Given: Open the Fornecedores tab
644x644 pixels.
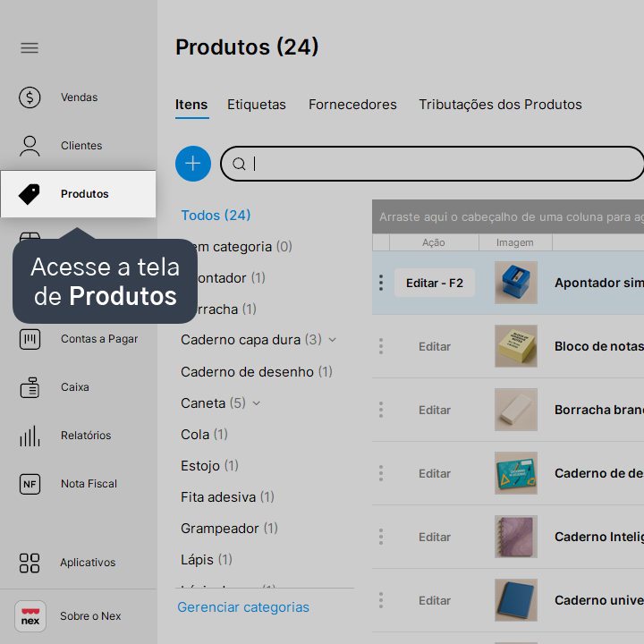Looking at the screenshot, I should coord(352,105).
